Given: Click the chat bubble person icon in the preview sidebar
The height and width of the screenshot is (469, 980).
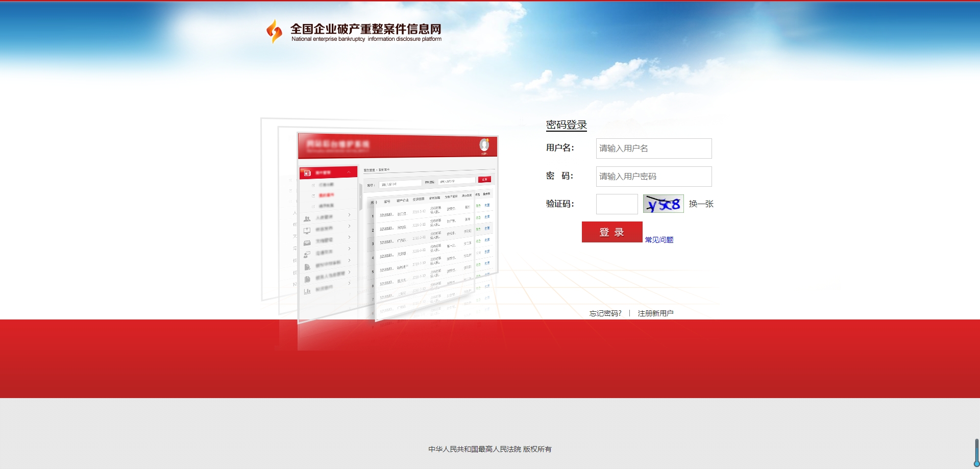Looking at the screenshot, I should click(x=307, y=254).
